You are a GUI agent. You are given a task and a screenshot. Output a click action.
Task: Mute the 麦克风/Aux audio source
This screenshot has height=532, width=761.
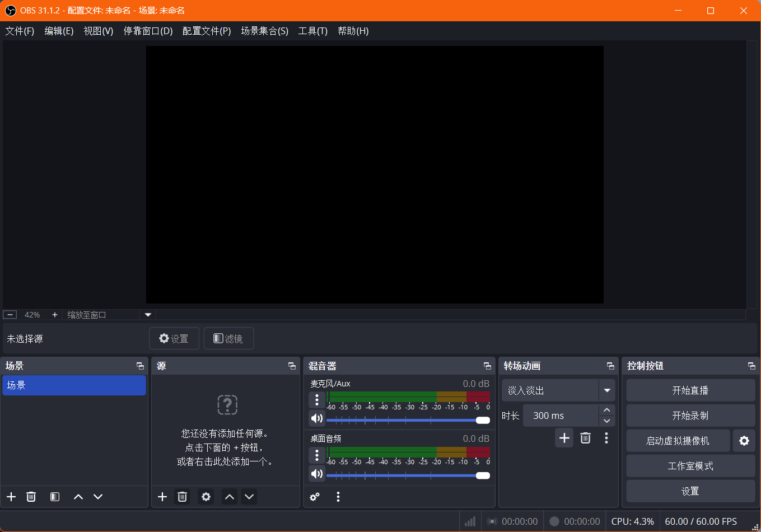317,418
